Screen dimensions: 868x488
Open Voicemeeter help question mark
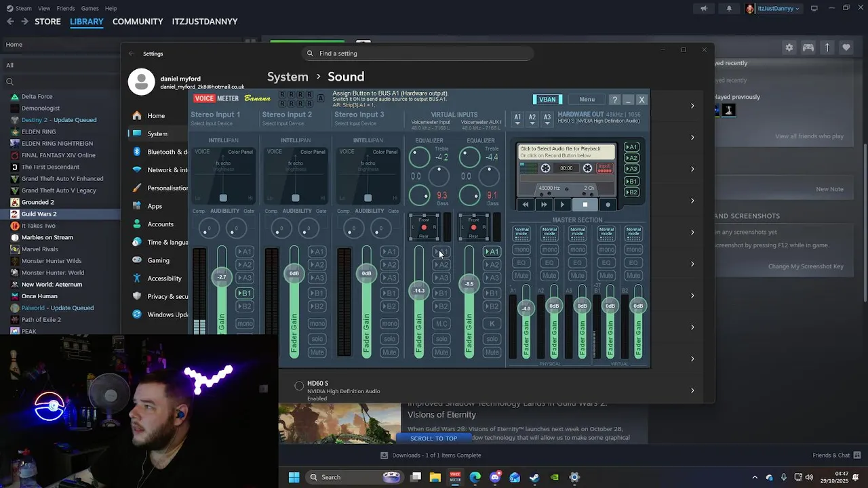pyautogui.click(x=614, y=100)
